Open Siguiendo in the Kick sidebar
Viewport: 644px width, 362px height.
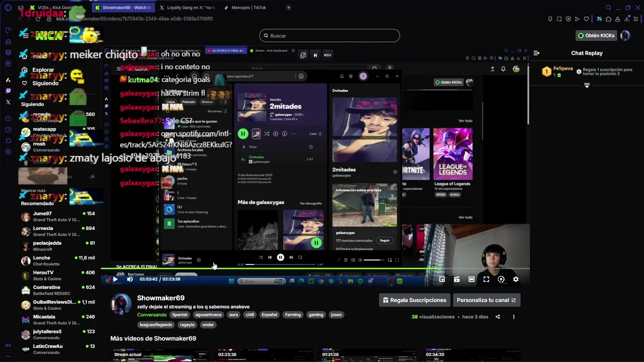(45, 83)
